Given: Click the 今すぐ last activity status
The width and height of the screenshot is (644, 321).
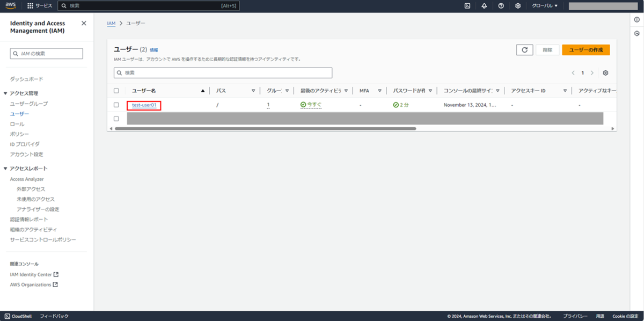Looking at the screenshot, I should tap(311, 105).
